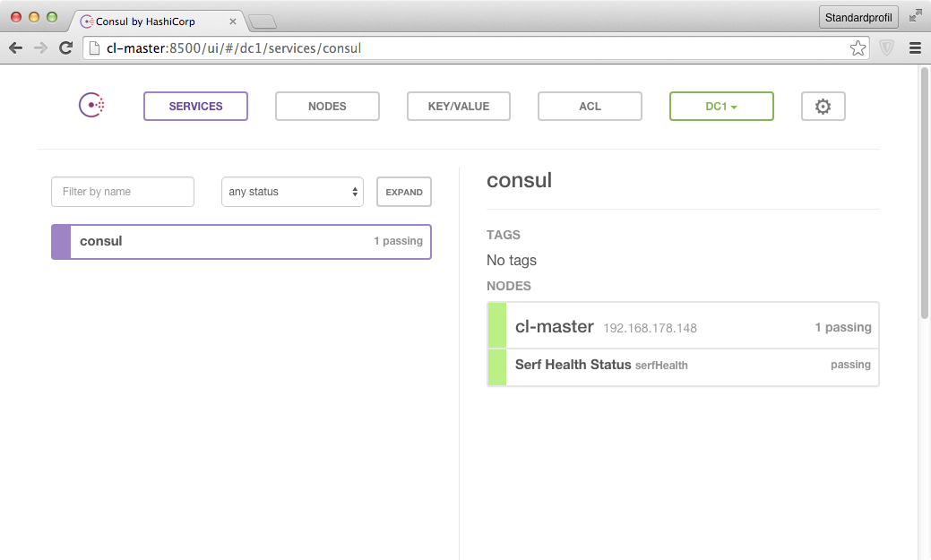Viewport: 931px width, 560px height.
Task: Go to the ACL section
Action: 590,107
